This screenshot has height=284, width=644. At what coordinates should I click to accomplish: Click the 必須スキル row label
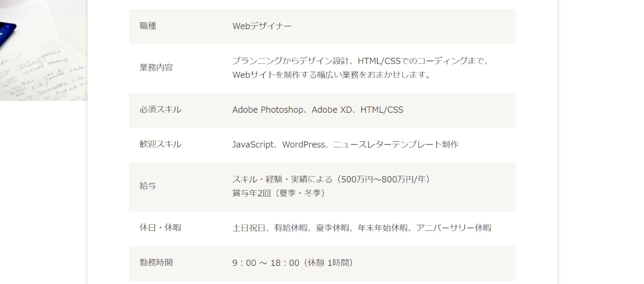[x=160, y=110]
